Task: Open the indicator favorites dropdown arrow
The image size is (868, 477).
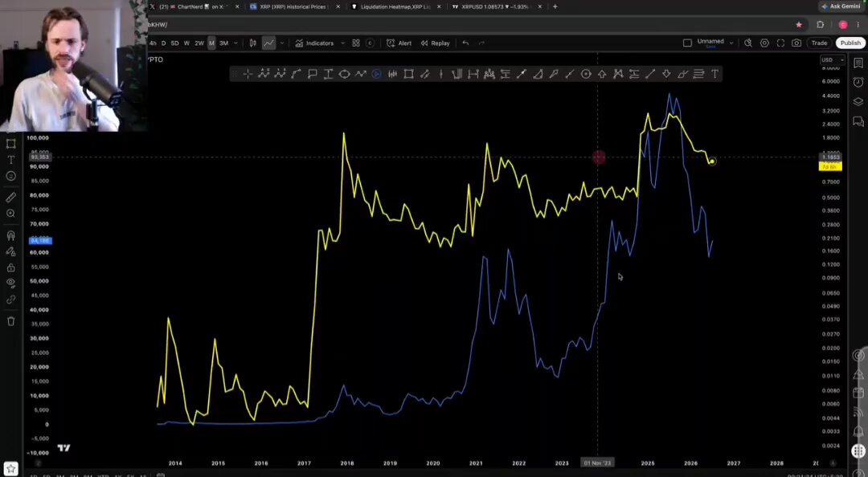Action: (x=342, y=43)
